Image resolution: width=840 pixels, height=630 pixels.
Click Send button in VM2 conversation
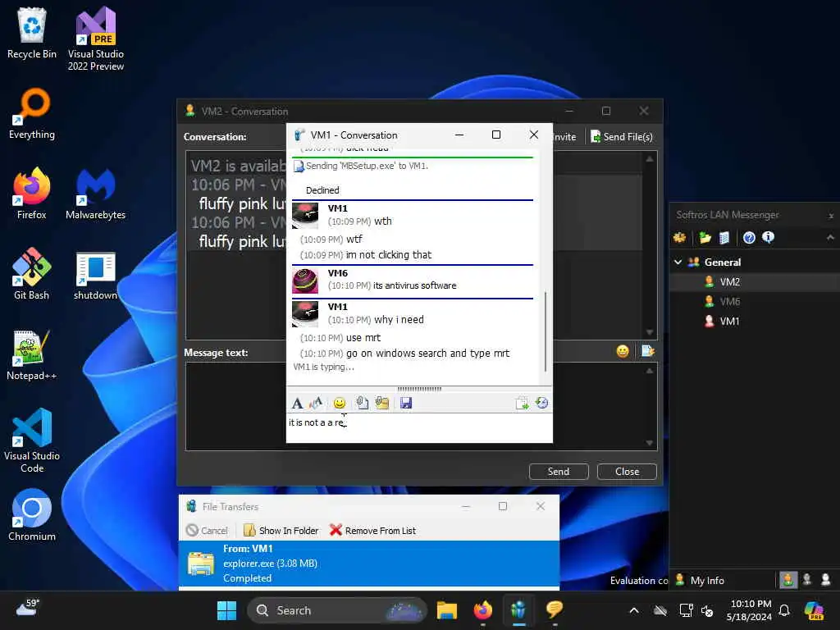coord(558,472)
